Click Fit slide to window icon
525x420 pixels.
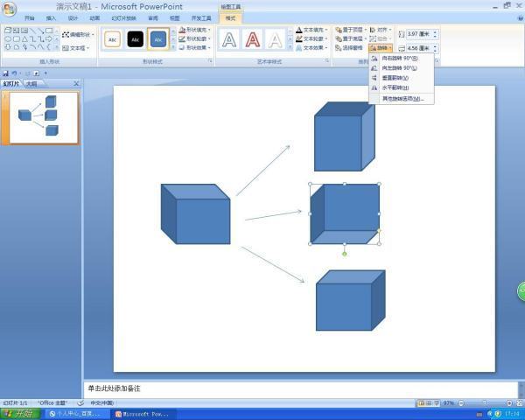coord(520,402)
